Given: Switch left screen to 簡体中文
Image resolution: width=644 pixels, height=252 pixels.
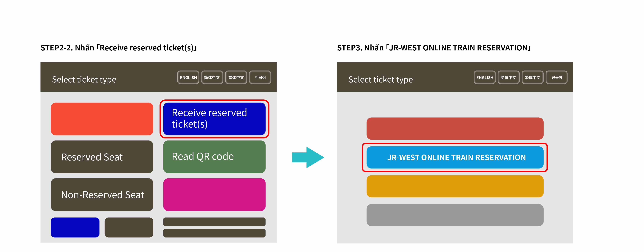Looking at the screenshot, I should [212, 77].
